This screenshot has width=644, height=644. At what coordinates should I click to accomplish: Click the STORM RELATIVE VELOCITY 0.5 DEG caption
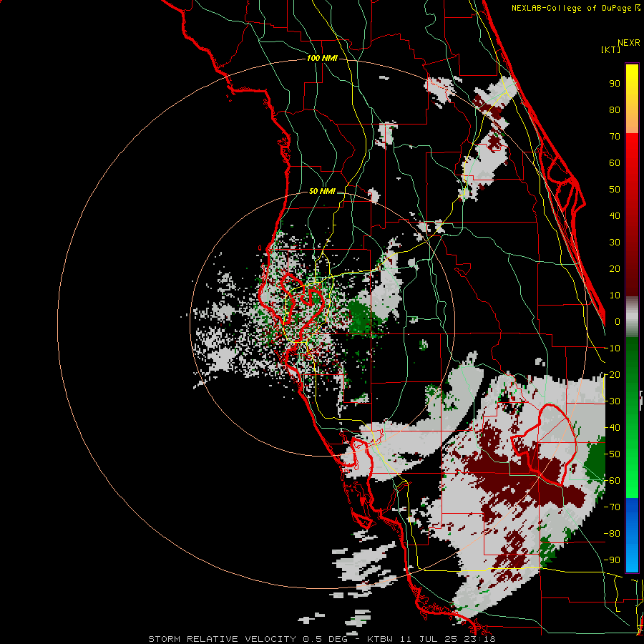tap(248, 639)
